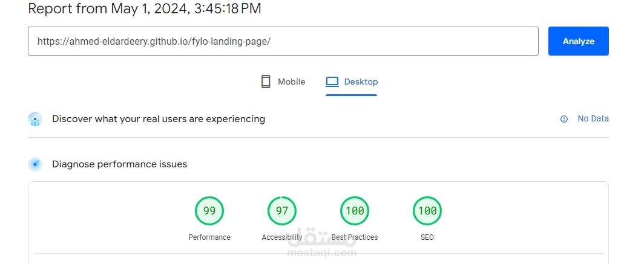The image size is (644, 264).
Task: Click the Performance score gauge showing 99
Action: [x=209, y=211]
